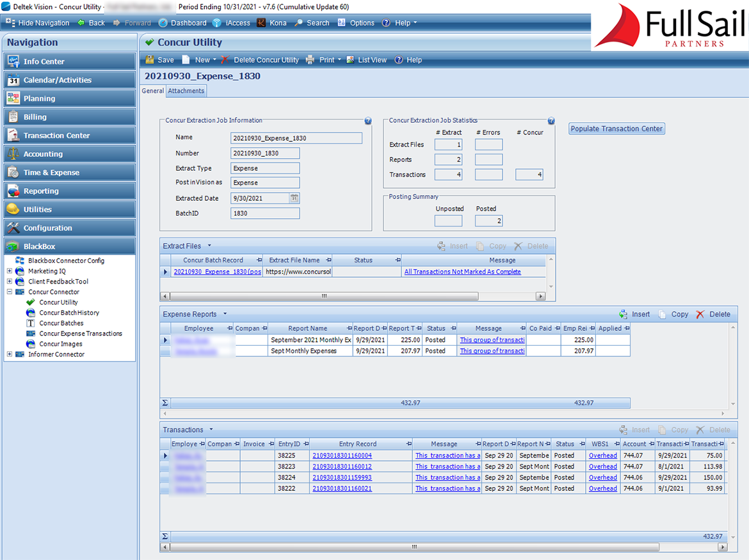Open Planning in Navigation
Viewport: 749px width, 560px height.
[70, 99]
